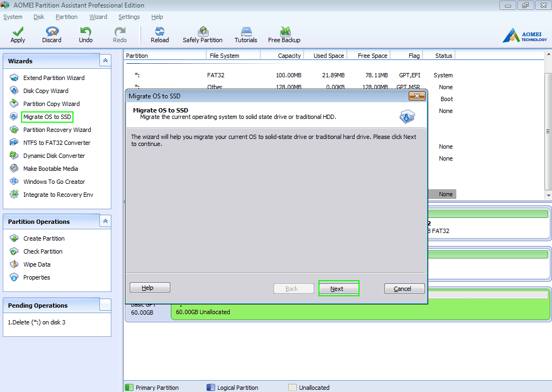Click the Extend Partition Wizard icon

pyautogui.click(x=14, y=77)
